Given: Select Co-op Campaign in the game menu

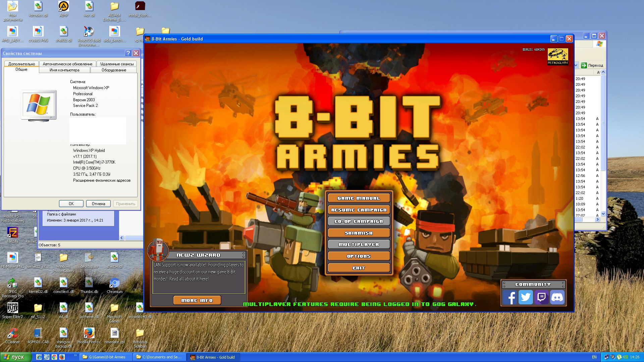Looking at the screenshot, I should tap(359, 221).
